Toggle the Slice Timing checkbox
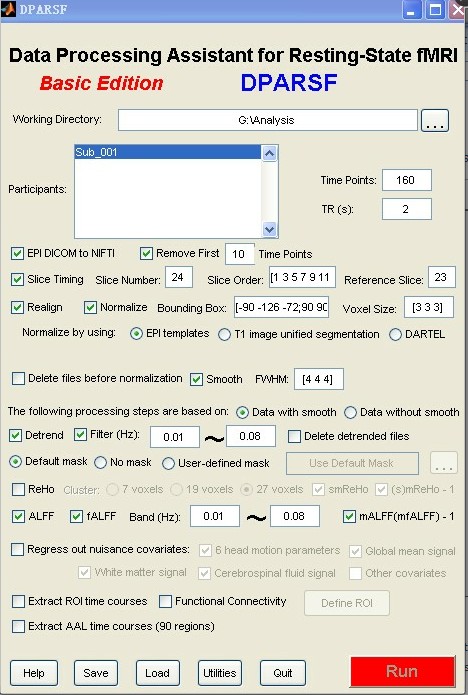Viewport: 468px width, 695px height. pos(17,279)
